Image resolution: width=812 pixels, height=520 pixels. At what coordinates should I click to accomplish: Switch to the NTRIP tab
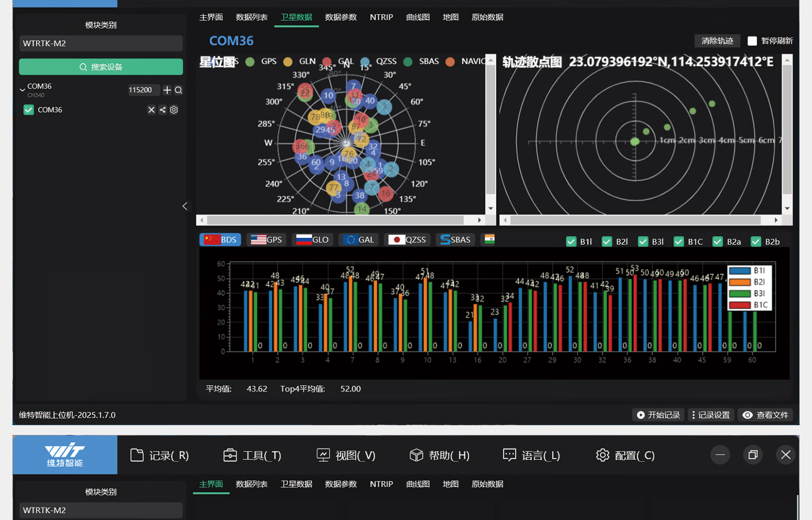pyautogui.click(x=381, y=17)
